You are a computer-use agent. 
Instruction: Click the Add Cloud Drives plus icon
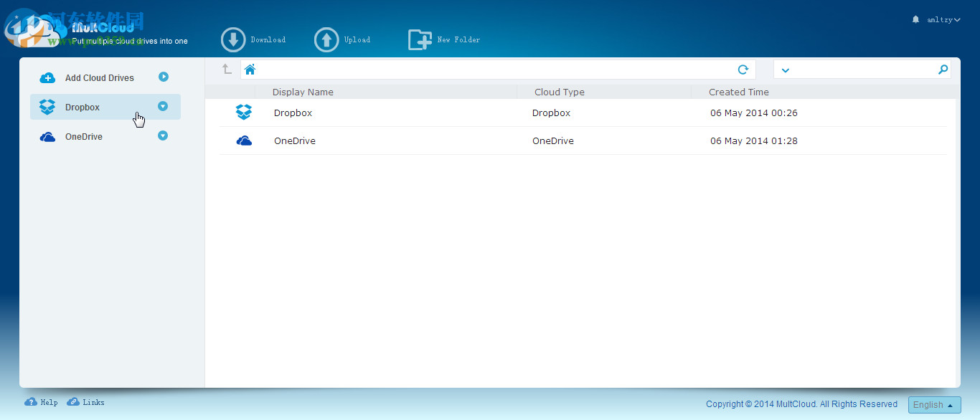point(47,77)
